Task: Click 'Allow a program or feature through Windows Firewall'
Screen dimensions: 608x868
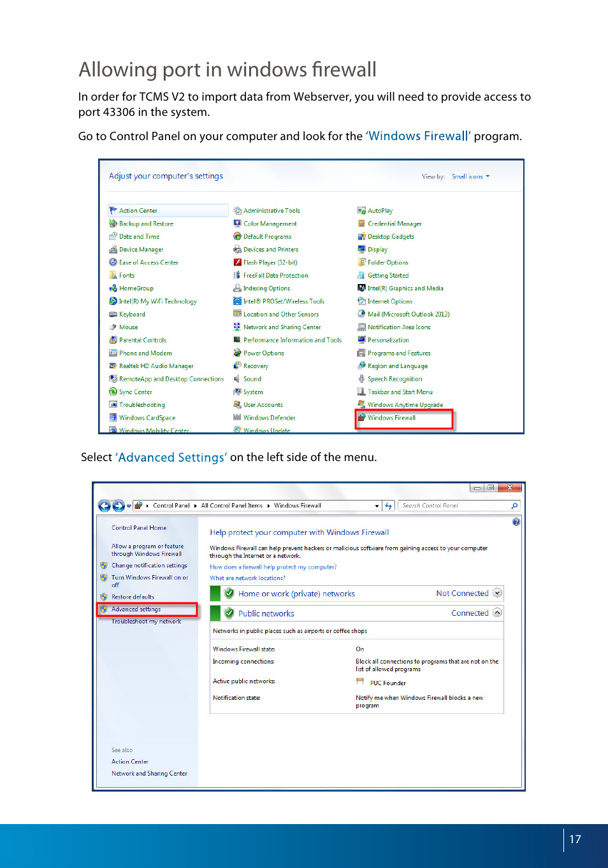Action: tap(147, 550)
